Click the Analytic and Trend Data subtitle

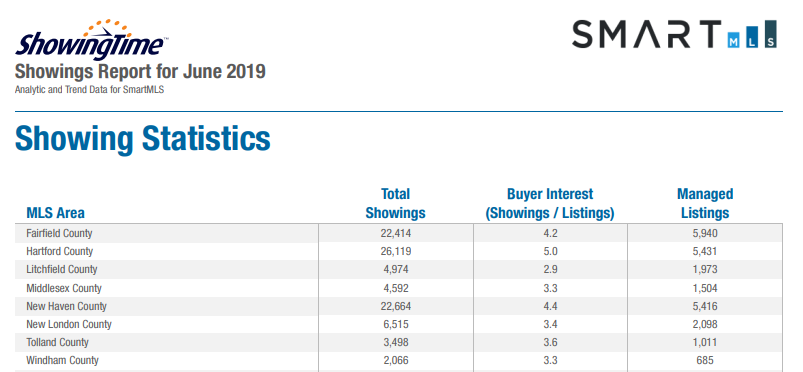point(90,90)
